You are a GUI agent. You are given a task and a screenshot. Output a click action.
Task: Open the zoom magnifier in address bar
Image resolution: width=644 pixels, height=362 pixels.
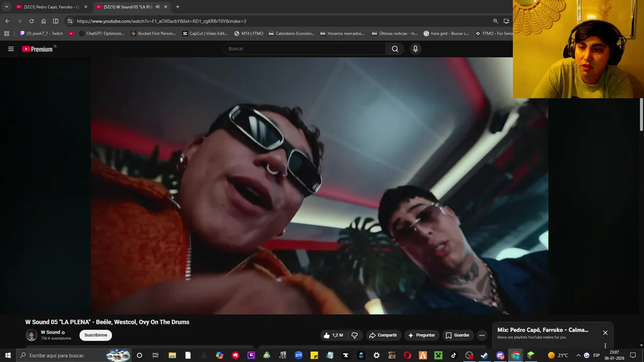[495, 21]
